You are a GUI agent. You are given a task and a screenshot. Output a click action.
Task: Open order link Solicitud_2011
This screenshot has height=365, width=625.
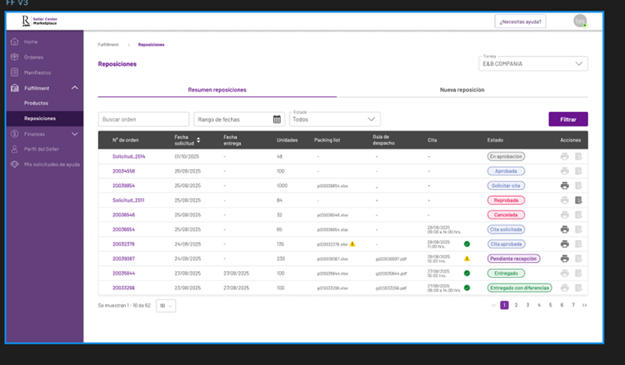128,200
